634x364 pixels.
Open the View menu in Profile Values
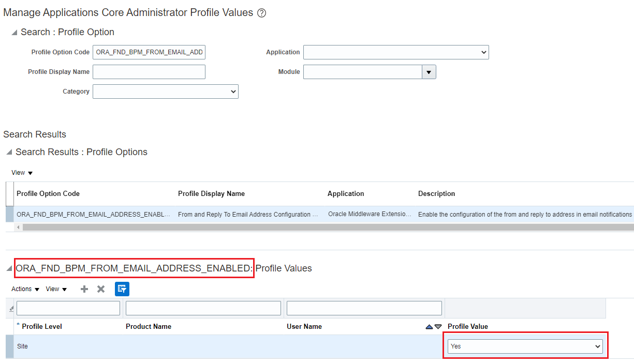tap(56, 289)
